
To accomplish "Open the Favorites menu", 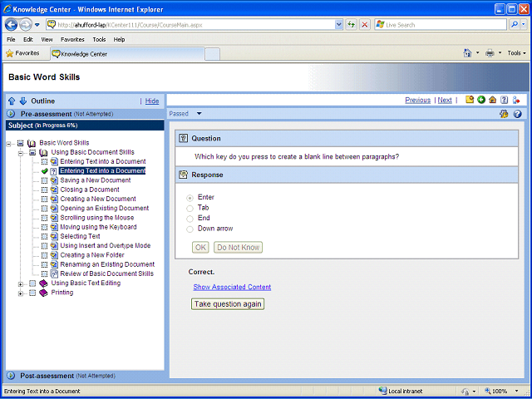I will 72,39.
